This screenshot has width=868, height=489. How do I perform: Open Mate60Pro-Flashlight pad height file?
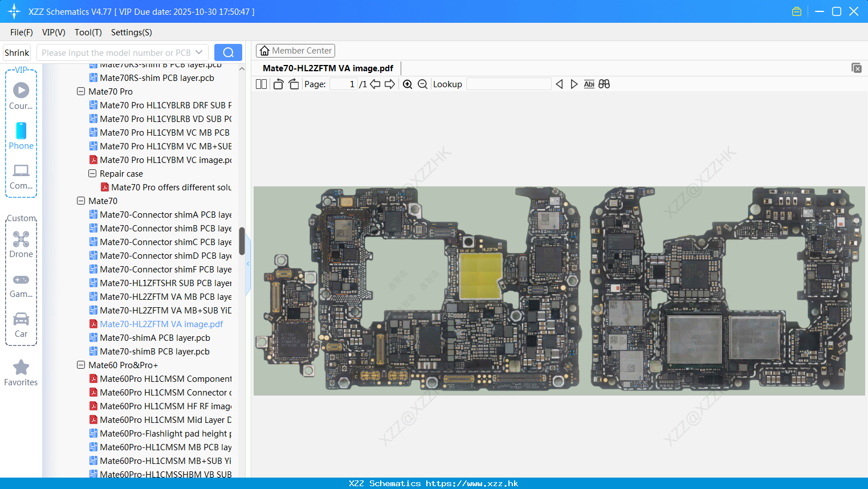[160, 434]
